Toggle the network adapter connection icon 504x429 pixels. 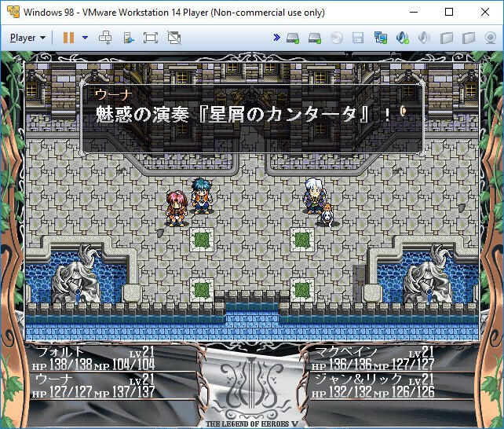tap(381, 37)
